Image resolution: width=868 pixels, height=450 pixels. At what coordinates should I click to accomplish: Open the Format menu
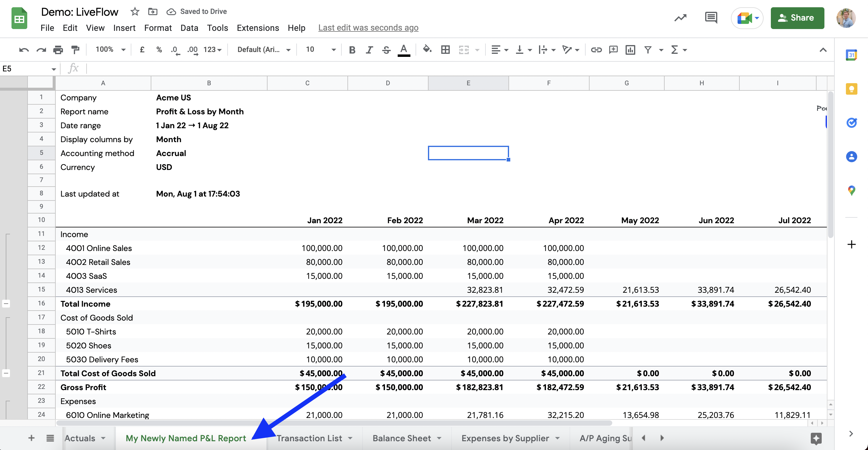(x=158, y=28)
